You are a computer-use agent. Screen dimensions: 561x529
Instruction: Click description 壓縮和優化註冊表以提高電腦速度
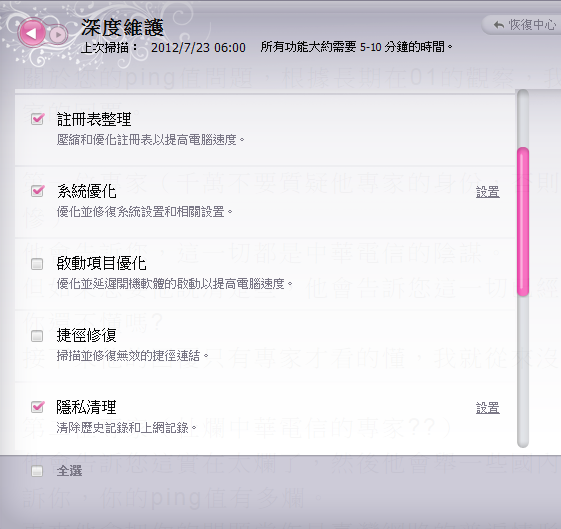point(150,139)
